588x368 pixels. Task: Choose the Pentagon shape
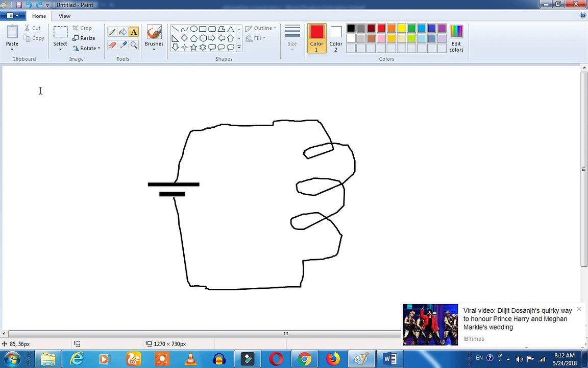point(193,38)
